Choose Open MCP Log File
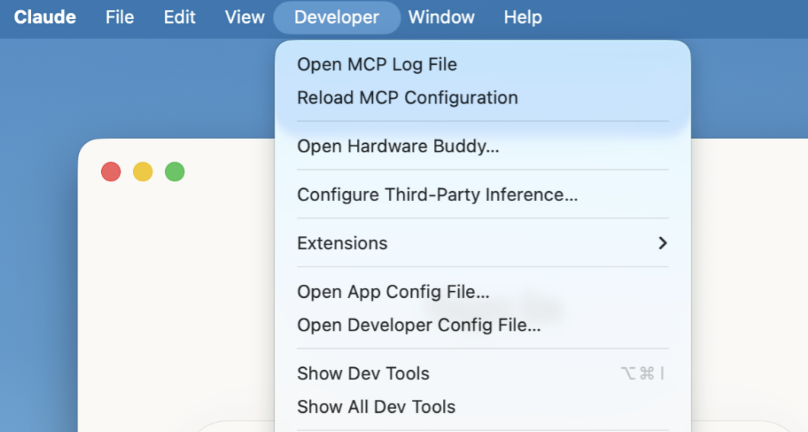The image size is (808, 432). pyautogui.click(x=483, y=64)
